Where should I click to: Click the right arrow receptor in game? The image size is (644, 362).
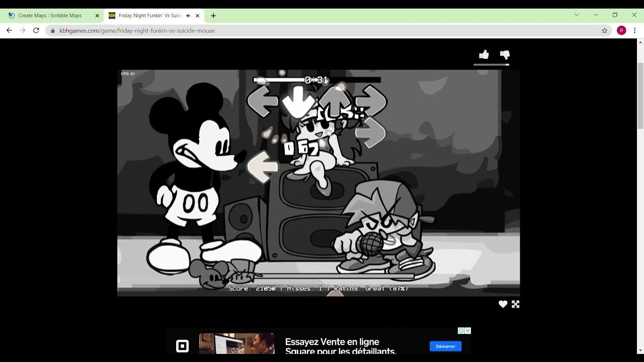coord(371,102)
